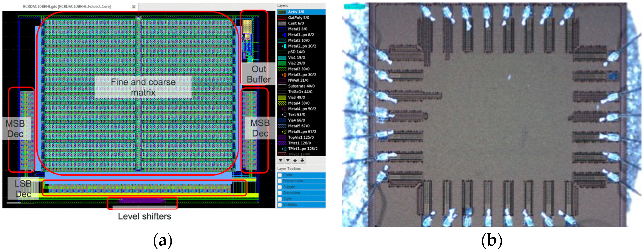
Task: Move selected layer up one step
Action: pos(295,160)
